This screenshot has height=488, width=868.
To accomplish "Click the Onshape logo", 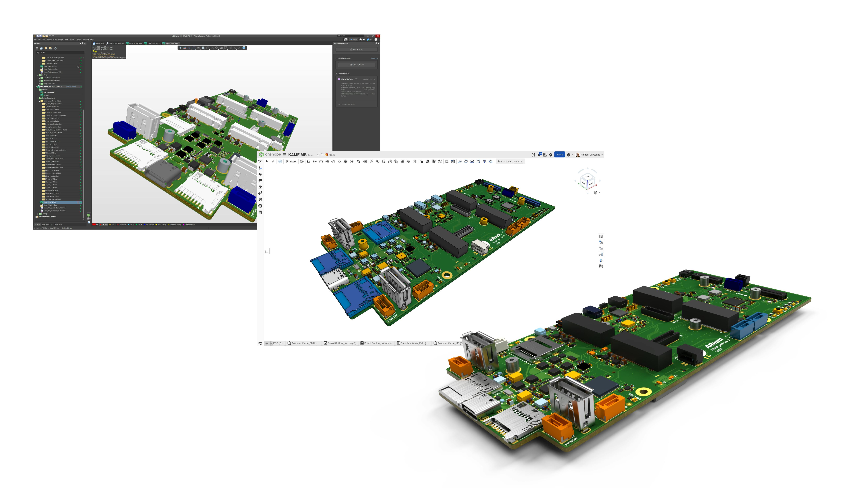I will (270, 155).
